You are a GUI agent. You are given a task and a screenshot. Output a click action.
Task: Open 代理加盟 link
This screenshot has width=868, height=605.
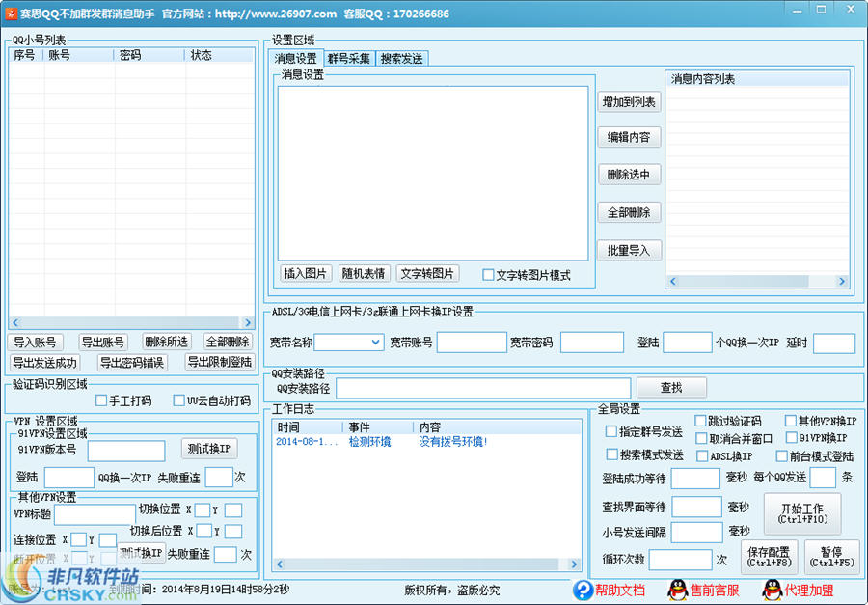pos(809,590)
